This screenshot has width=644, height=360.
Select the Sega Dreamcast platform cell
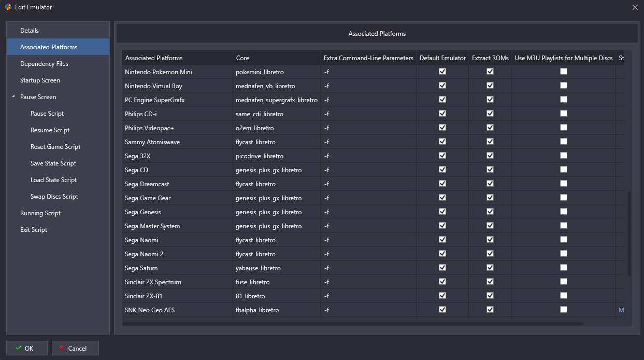(178, 184)
